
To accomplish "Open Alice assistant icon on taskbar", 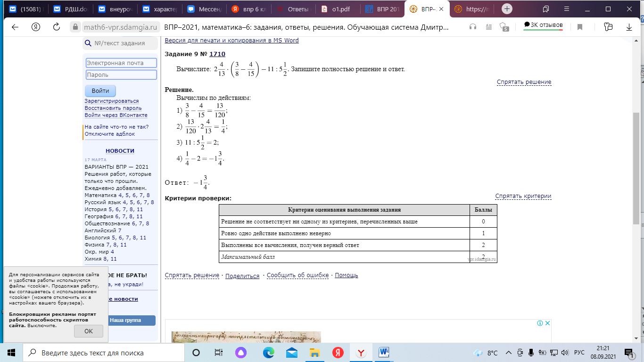I will pyautogui.click(x=241, y=353).
